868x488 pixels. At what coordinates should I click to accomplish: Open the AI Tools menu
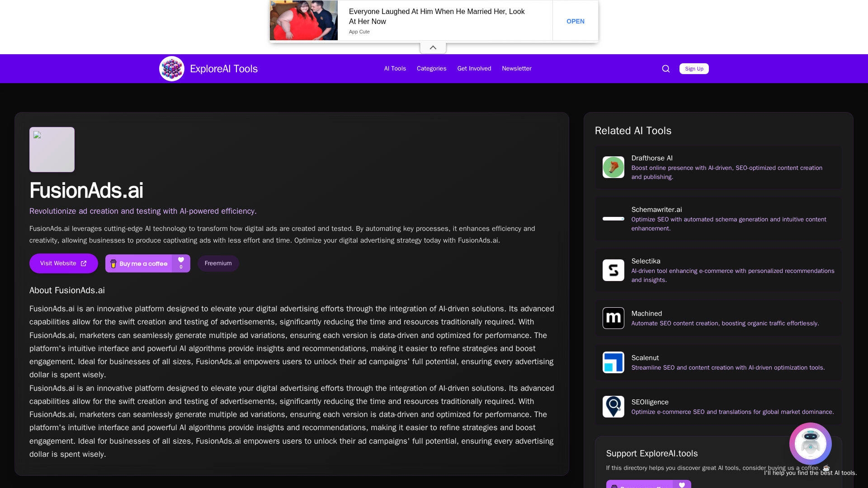(395, 69)
